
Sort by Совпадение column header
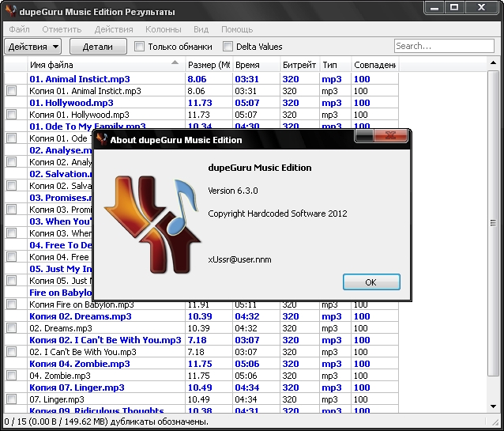tap(375, 65)
